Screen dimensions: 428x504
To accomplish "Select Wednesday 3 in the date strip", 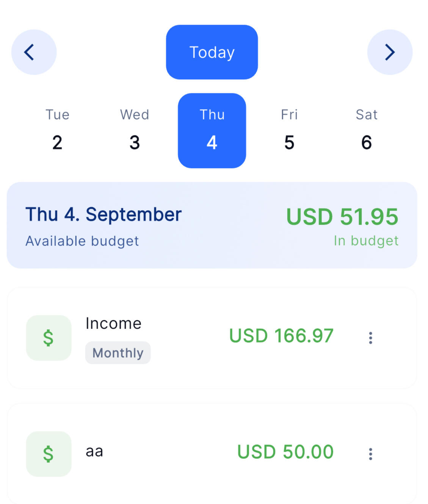I will (x=135, y=131).
